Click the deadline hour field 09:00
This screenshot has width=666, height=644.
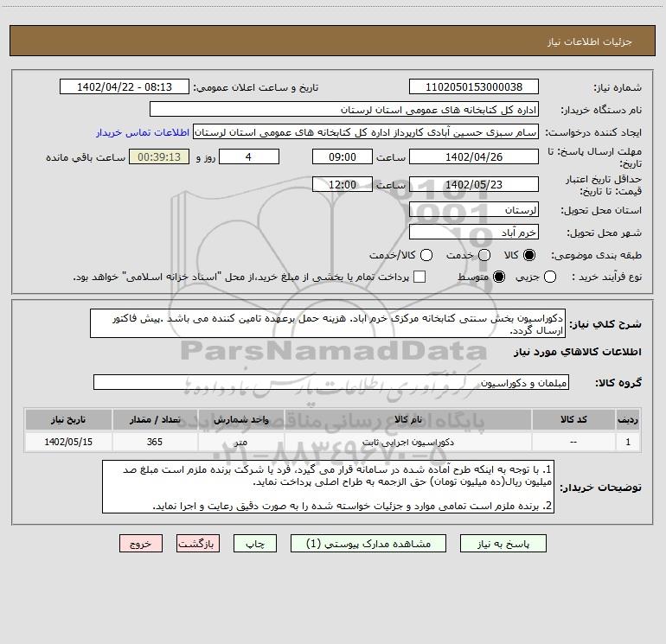coord(343,156)
